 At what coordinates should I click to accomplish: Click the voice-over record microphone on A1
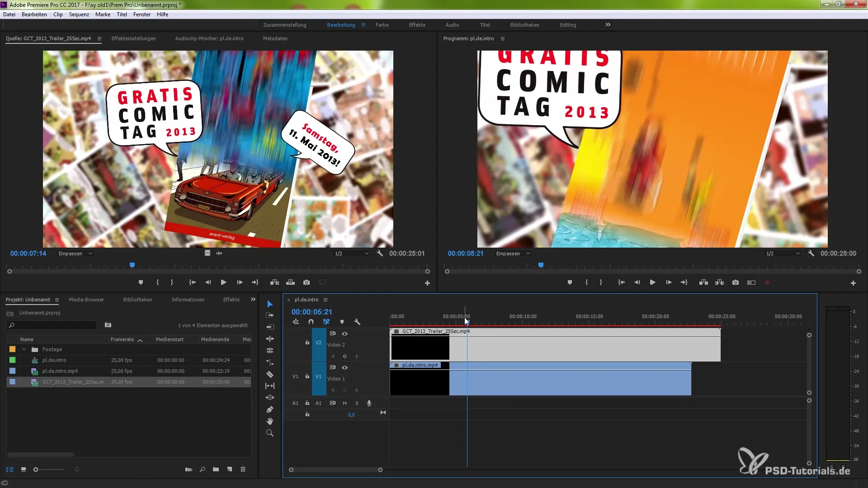[x=369, y=403]
